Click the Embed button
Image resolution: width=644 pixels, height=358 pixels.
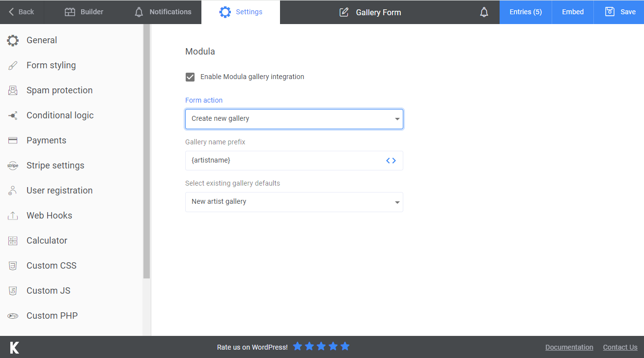[x=573, y=12]
